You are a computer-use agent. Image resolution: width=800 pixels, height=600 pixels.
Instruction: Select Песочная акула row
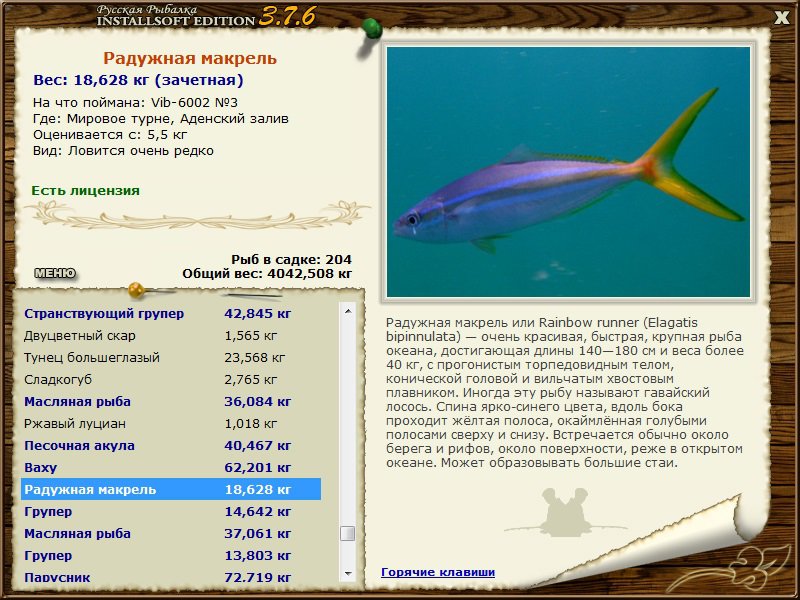(171, 445)
